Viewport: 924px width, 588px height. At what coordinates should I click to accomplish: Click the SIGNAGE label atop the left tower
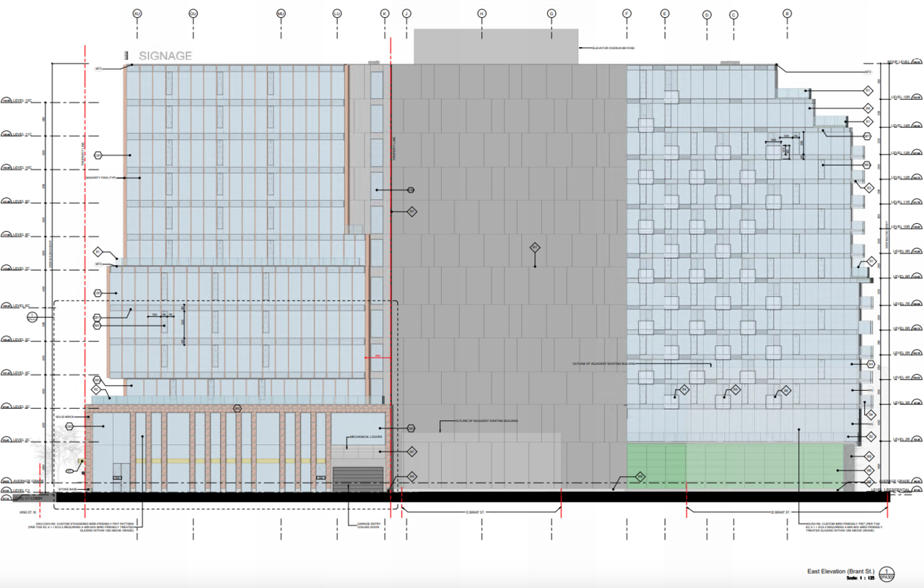coord(165,56)
